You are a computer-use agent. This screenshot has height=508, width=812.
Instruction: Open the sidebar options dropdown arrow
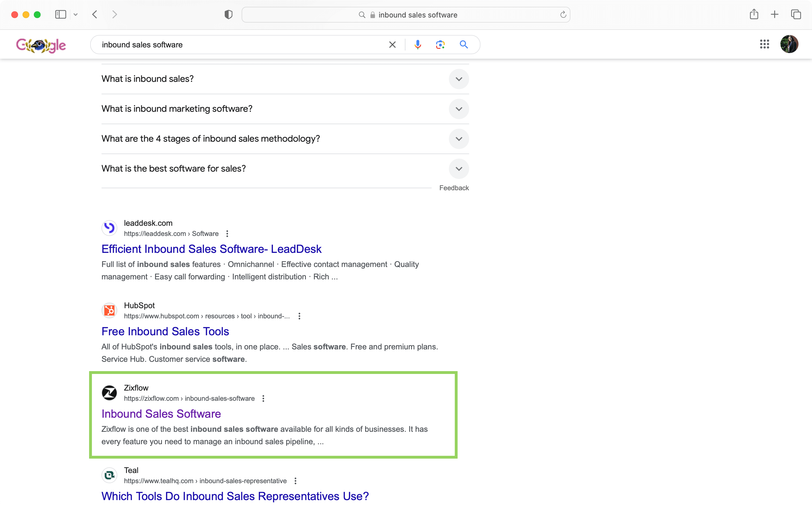click(x=76, y=14)
